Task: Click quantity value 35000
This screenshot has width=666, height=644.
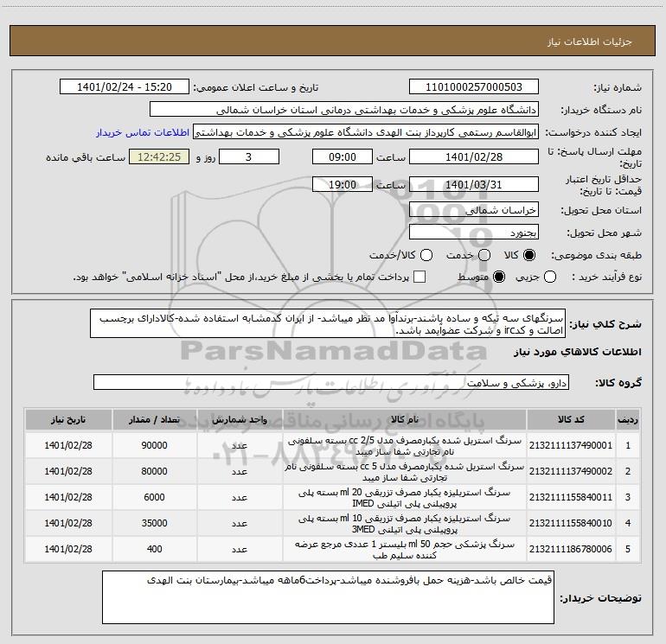Action: click(154, 523)
